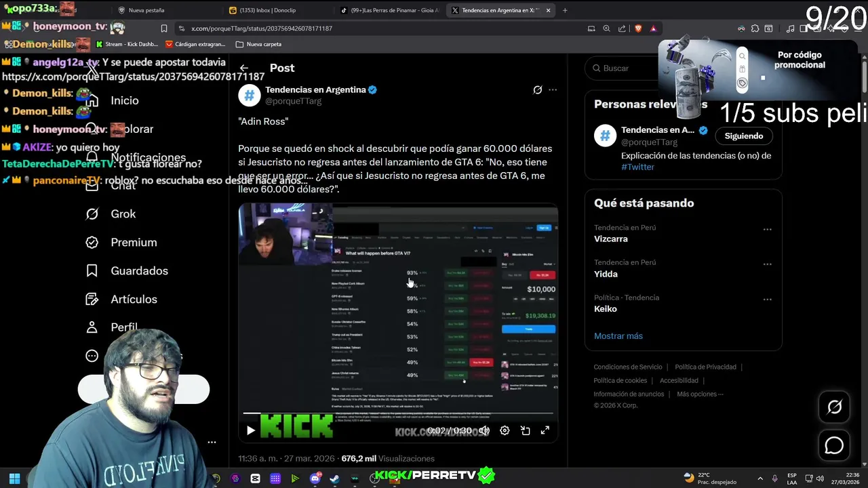The image size is (868, 488).
Task: Click the Premium verified badge icon
Action: tap(92, 242)
